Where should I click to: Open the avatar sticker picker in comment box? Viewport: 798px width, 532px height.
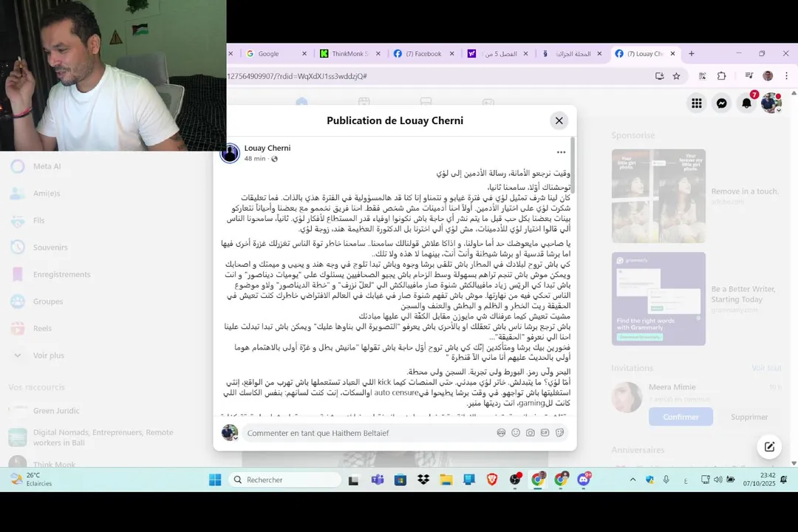tap(501, 433)
